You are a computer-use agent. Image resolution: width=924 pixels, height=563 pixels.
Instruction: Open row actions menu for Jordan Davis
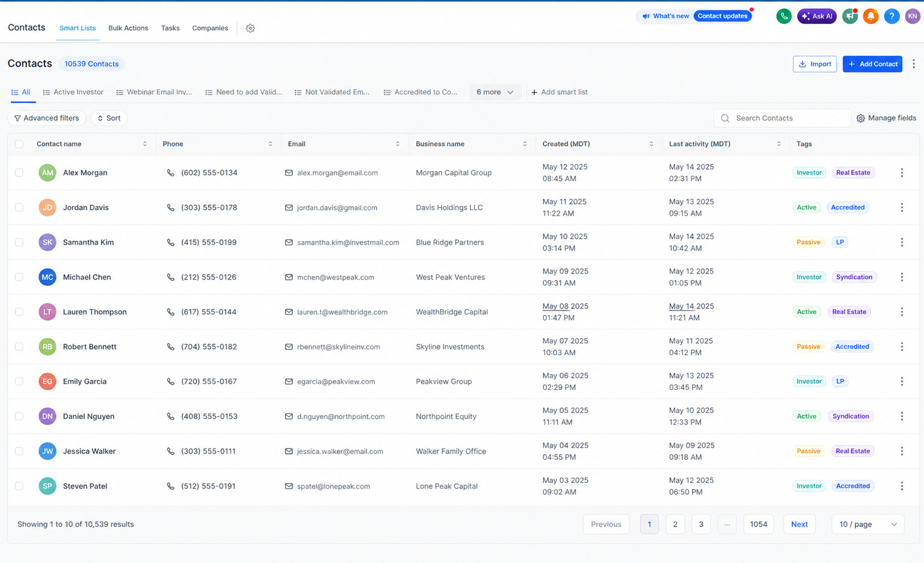(x=902, y=208)
